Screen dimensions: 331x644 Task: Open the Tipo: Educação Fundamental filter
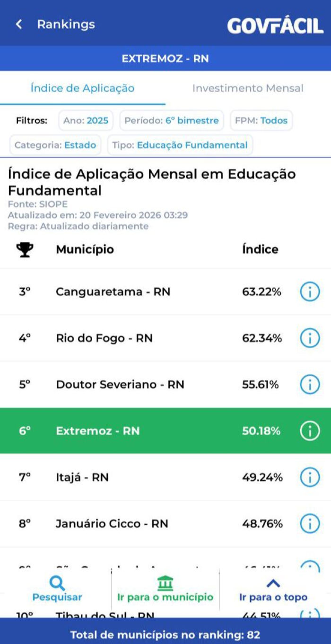180,145
